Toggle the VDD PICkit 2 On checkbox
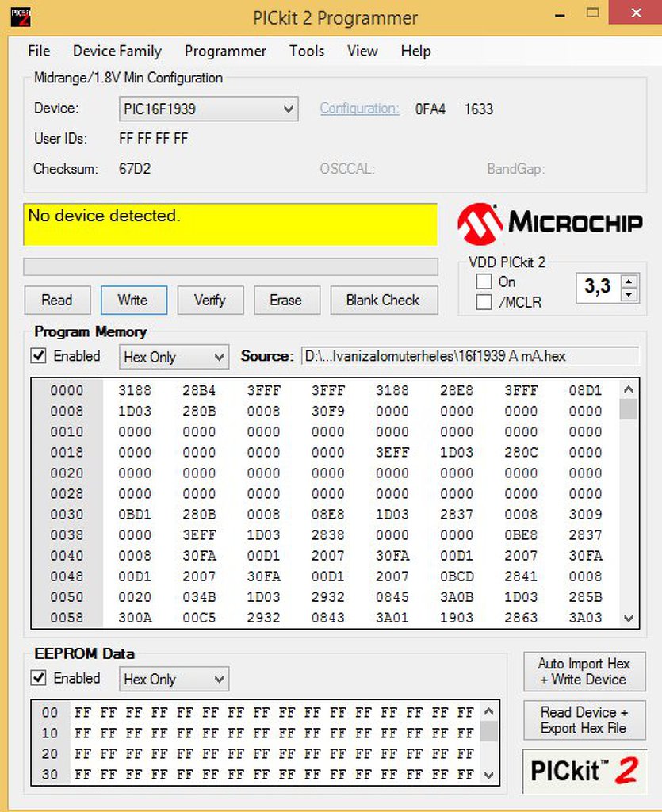Screen dimensions: 662x812 point(484,282)
